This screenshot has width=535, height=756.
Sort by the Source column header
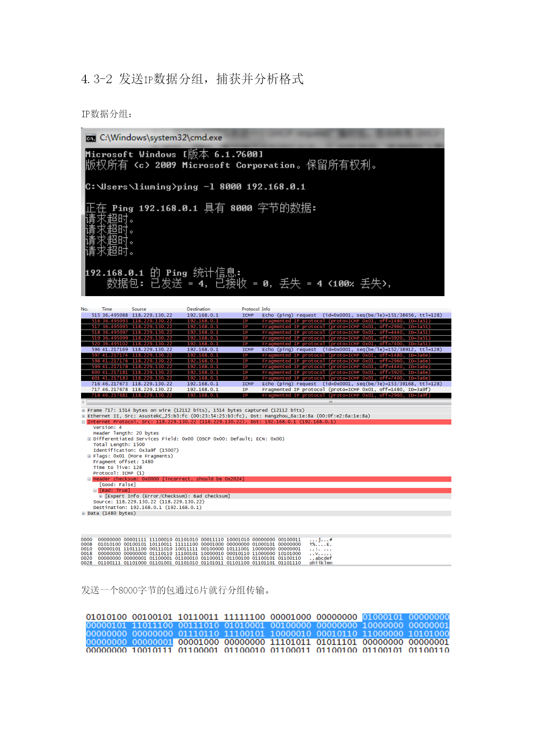tap(139, 309)
